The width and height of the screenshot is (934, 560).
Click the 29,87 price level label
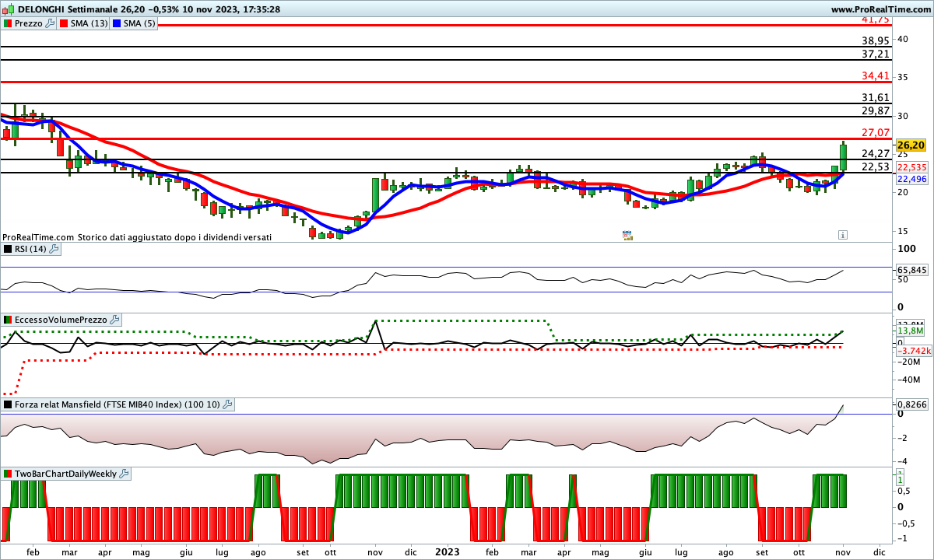point(876,111)
